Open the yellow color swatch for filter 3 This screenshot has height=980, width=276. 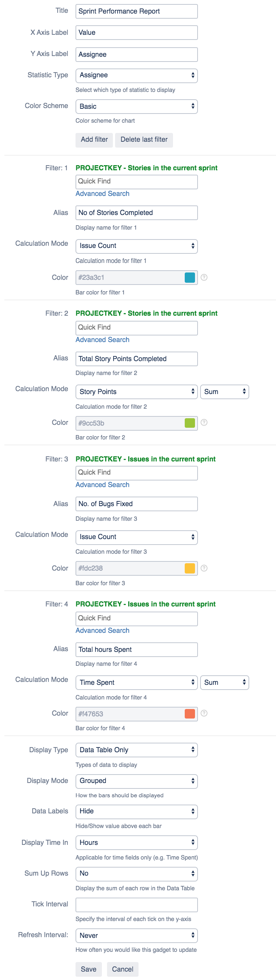point(189,568)
